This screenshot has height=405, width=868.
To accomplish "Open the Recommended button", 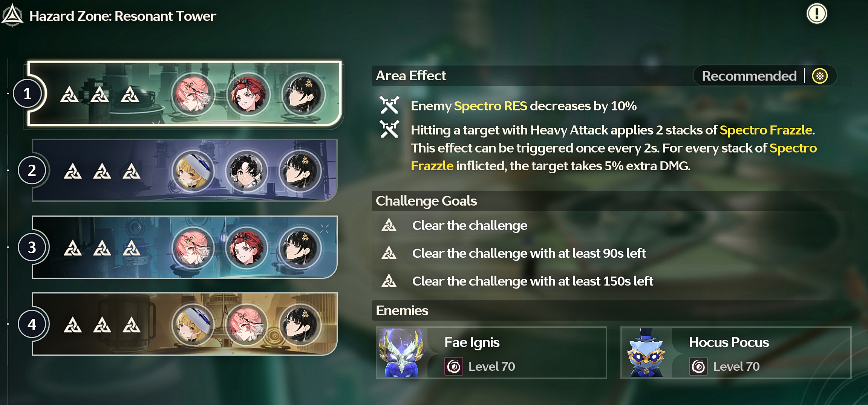I will [765, 76].
